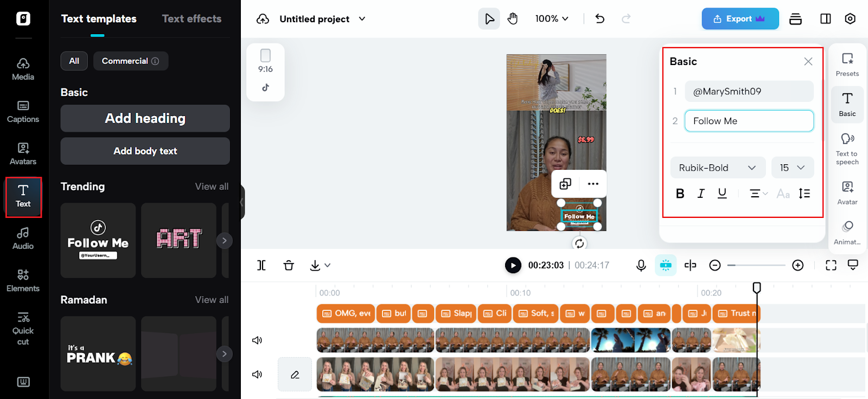Open the font size 15 dropdown
The width and height of the screenshot is (868, 399).
pos(793,168)
